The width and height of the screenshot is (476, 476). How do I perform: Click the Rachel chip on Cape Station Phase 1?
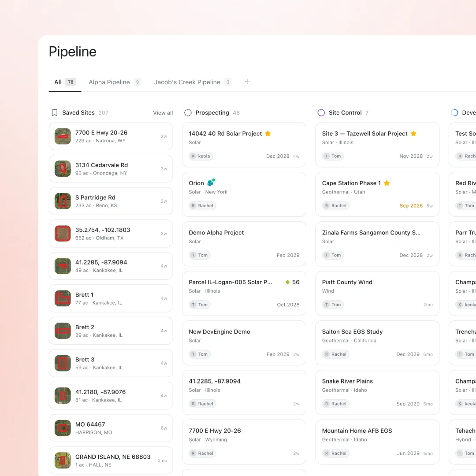[336, 205]
